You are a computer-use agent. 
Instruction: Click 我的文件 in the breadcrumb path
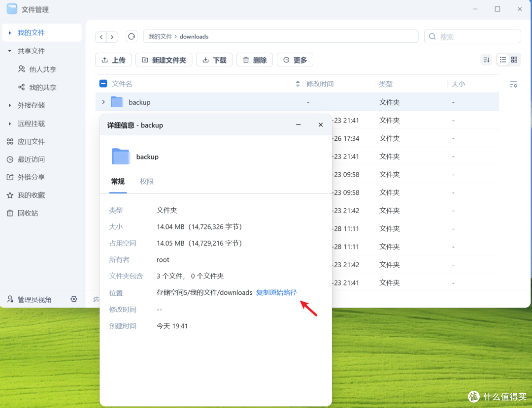tap(160, 36)
